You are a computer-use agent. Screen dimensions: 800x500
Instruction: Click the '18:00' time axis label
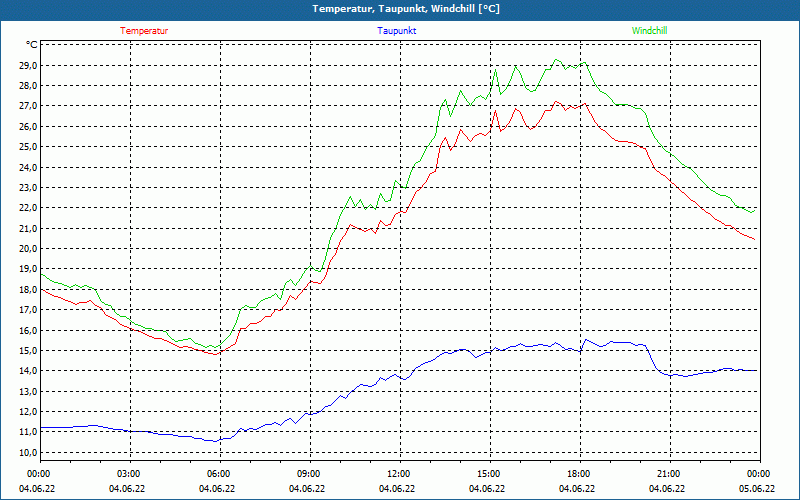click(578, 474)
